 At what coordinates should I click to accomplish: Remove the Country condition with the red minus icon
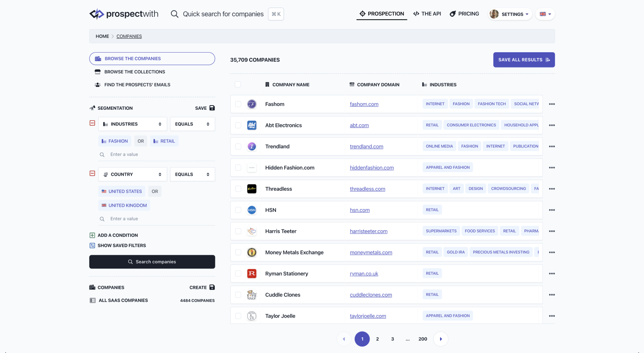(x=92, y=173)
